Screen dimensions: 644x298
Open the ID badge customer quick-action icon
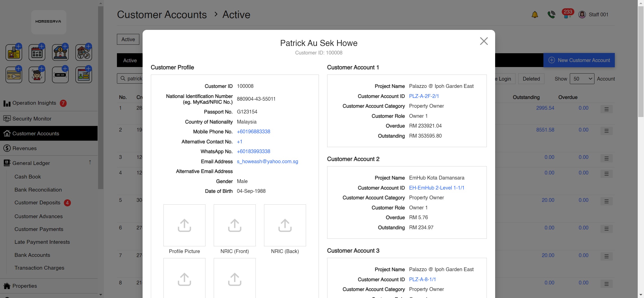14,52
